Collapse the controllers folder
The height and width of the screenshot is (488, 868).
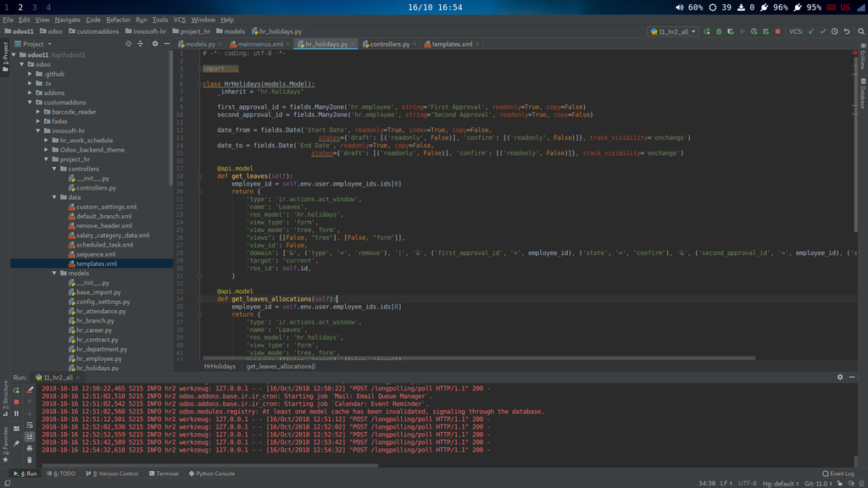click(54, 169)
